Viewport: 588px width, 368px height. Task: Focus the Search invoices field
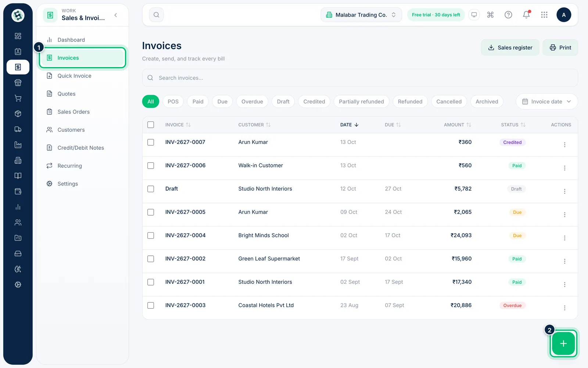[360, 78]
